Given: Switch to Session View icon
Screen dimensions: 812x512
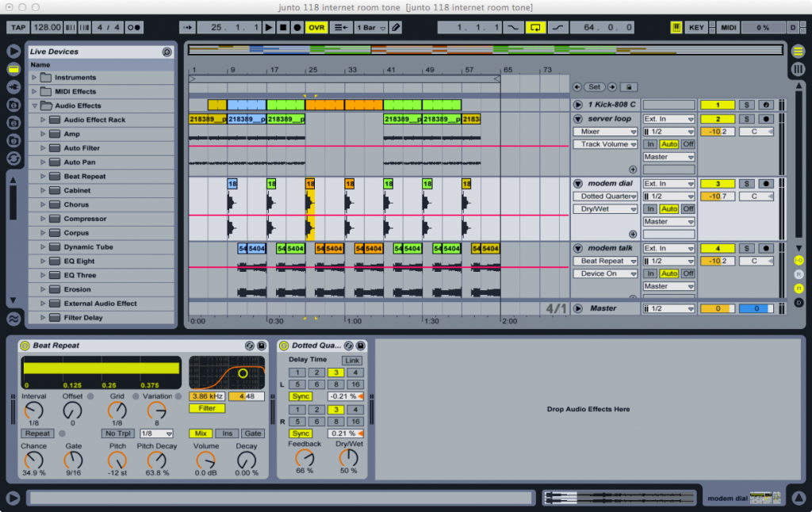Looking at the screenshot, I should pos(798,69).
